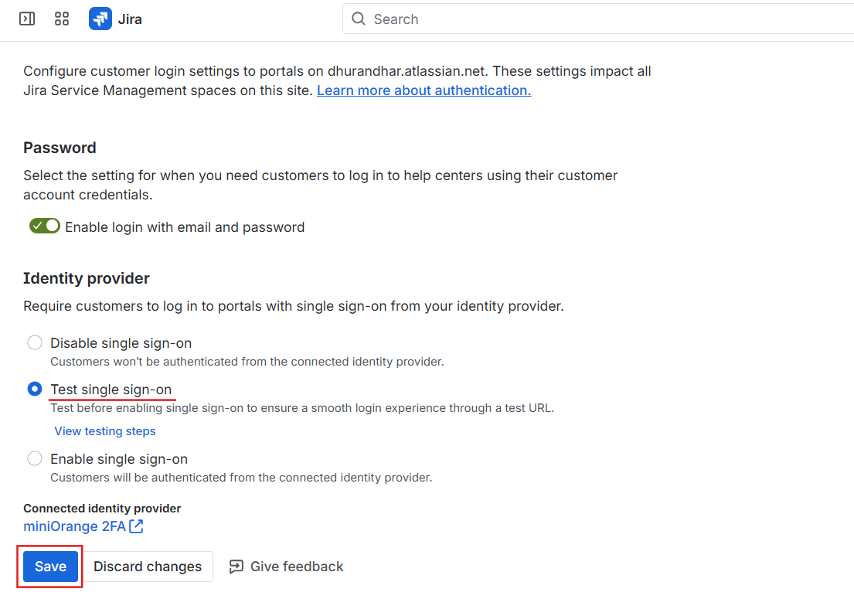Choose the Test single sign-on option
Image resolution: width=854 pixels, height=616 pixels.
coord(34,389)
